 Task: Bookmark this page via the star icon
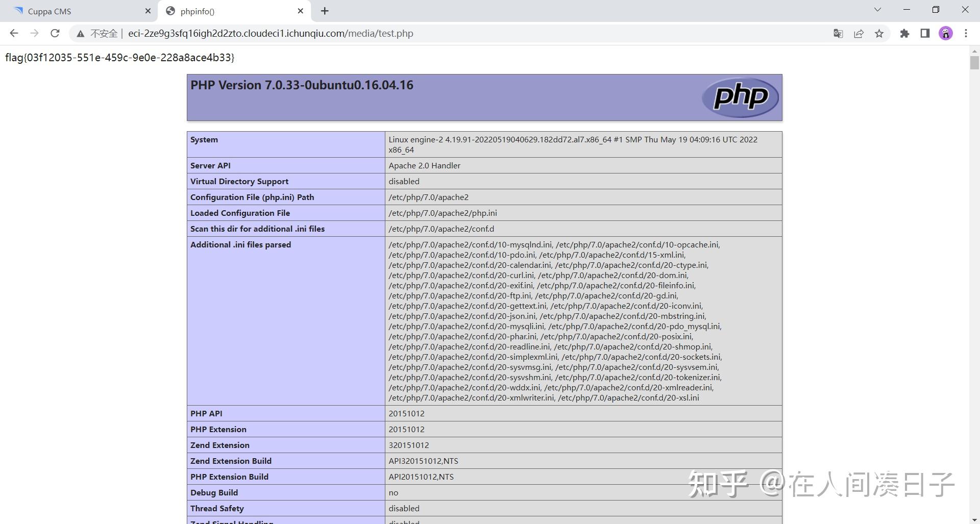click(x=879, y=33)
